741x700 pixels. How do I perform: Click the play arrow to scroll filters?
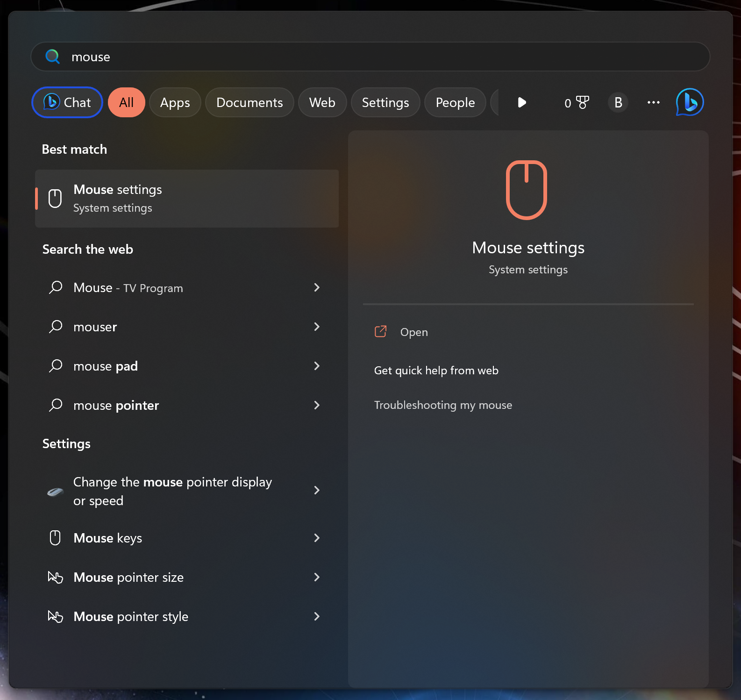[x=522, y=102]
